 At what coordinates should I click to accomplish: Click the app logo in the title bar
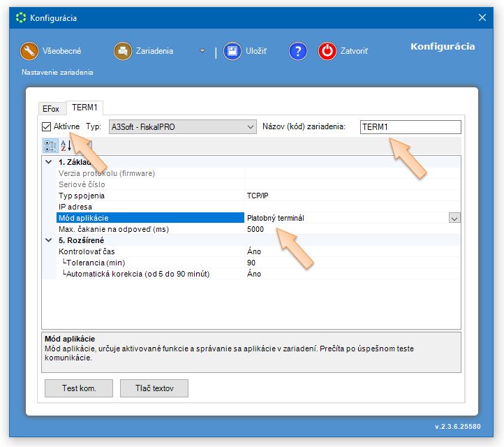point(20,17)
